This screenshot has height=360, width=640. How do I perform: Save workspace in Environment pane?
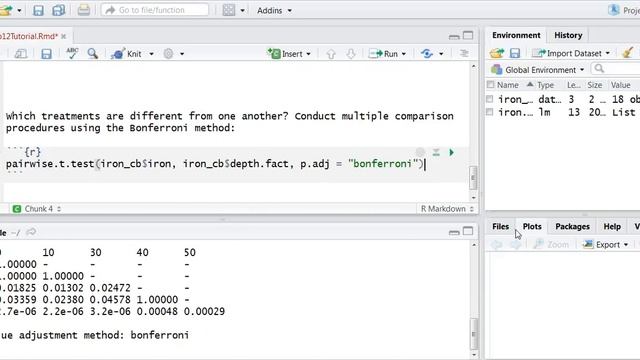tap(515, 53)
